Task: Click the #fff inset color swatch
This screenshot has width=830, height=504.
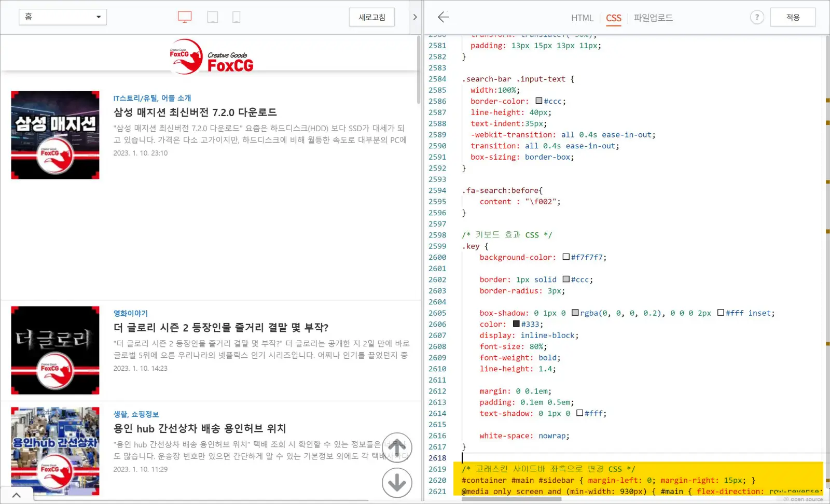Action: (x=721, y=313)
